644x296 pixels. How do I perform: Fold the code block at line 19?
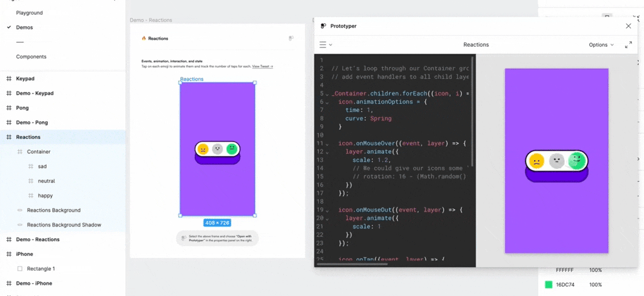click(x=327, y=210)
